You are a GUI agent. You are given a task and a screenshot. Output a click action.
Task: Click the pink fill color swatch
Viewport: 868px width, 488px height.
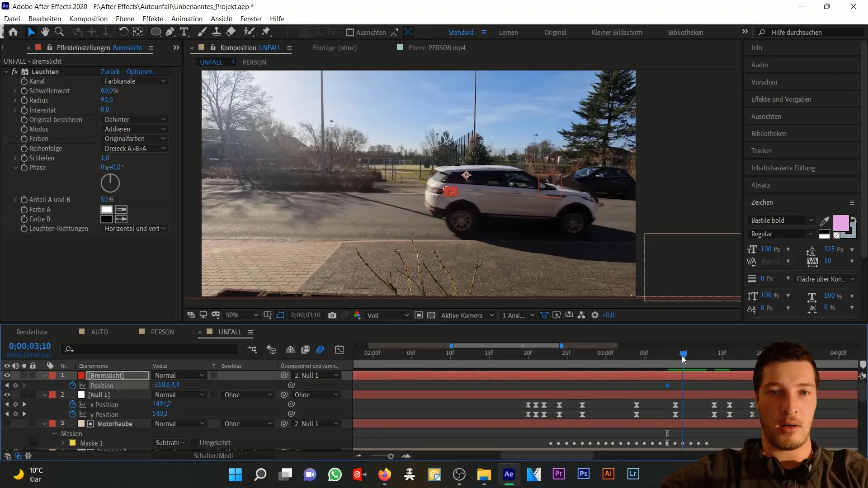point(840,223)
